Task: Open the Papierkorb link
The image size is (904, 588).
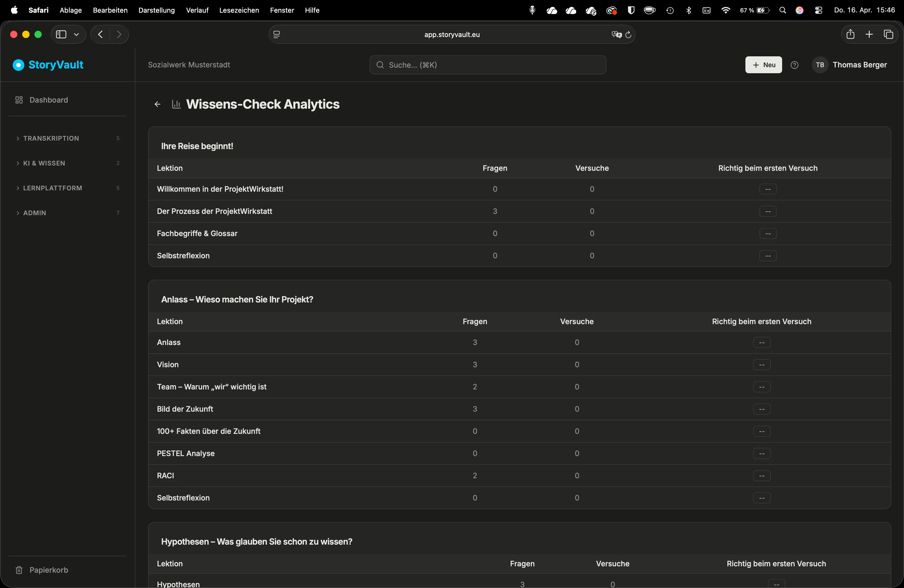Action: tap(49, 570)
